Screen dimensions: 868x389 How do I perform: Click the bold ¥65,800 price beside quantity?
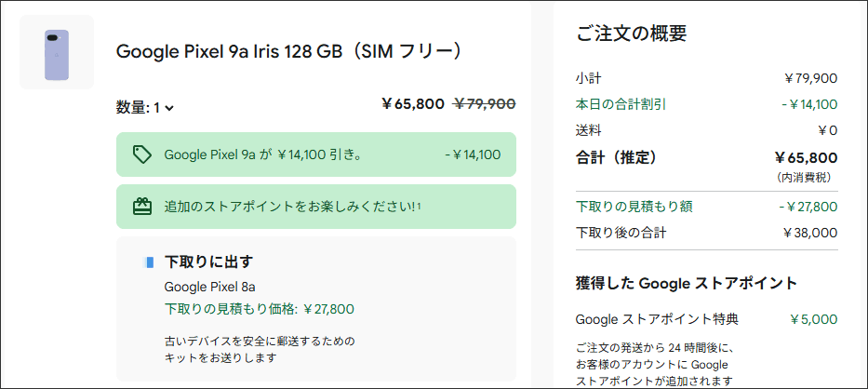(413, 104)
